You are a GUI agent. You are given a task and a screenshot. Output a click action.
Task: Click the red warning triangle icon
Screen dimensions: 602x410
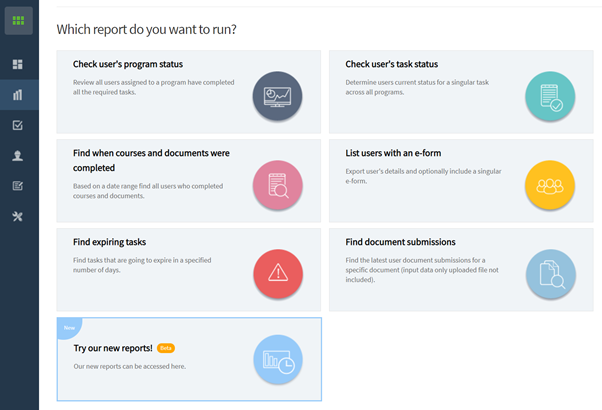(x=277, y=274)
